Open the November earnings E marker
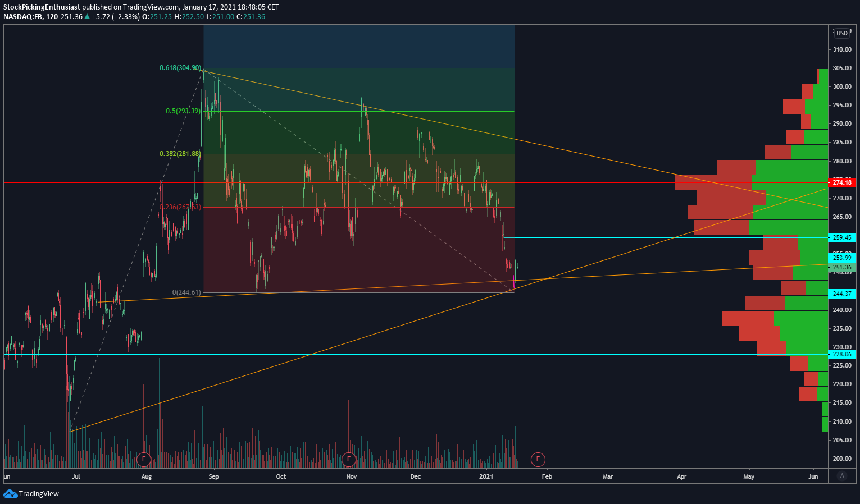The image size is (860, 504). [x=349, y=459]
